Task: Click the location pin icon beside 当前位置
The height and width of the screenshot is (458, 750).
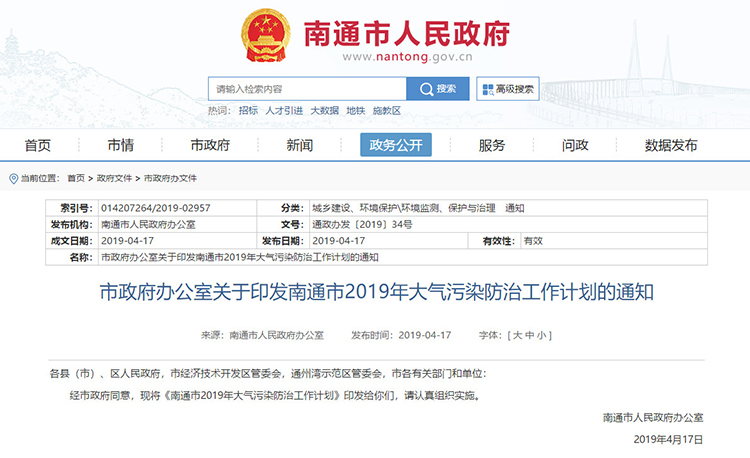Action: click(x=13, y=179)
